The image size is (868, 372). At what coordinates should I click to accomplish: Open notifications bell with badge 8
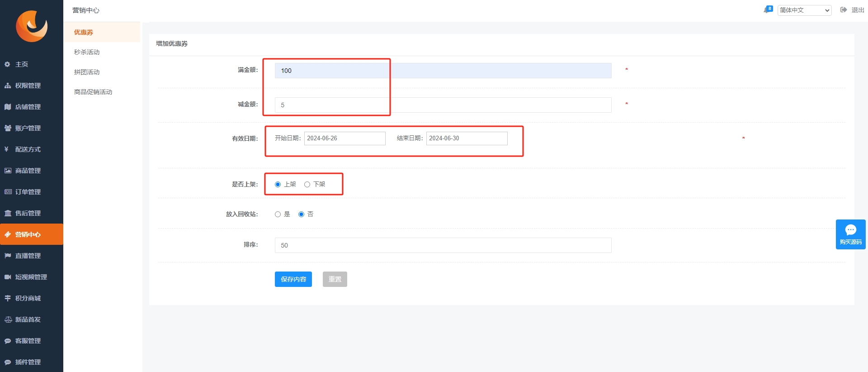(768, 10)
